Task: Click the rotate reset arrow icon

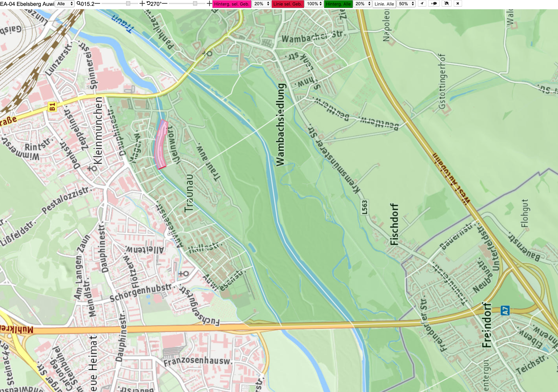Action: click(x=148, y=4)
